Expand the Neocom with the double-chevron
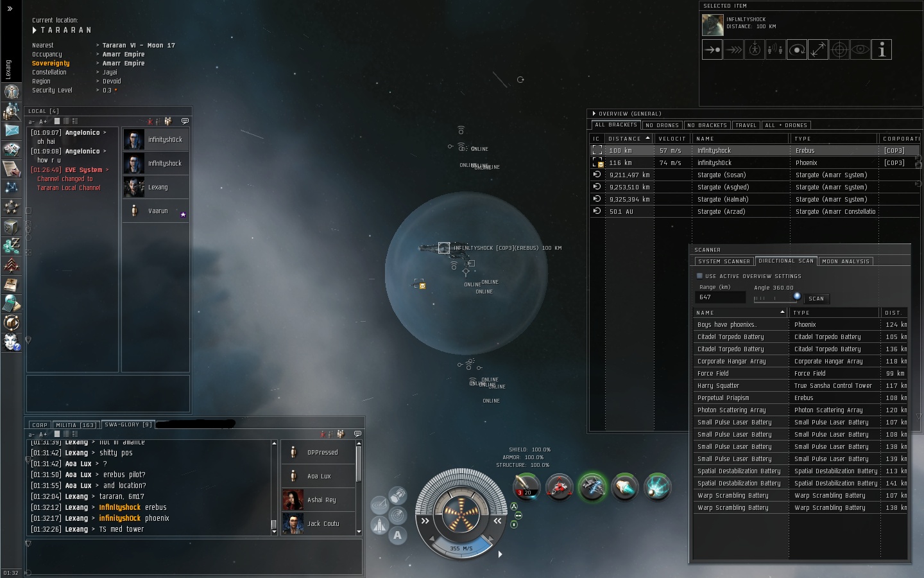 10,9
